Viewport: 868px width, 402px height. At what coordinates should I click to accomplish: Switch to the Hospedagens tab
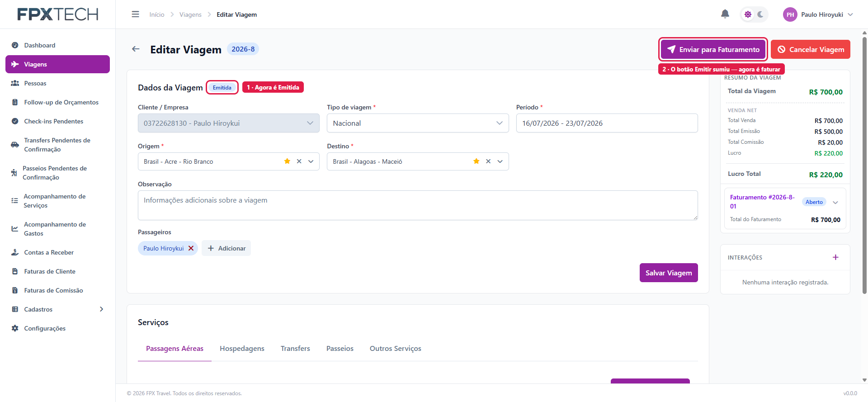pos(242,349)
